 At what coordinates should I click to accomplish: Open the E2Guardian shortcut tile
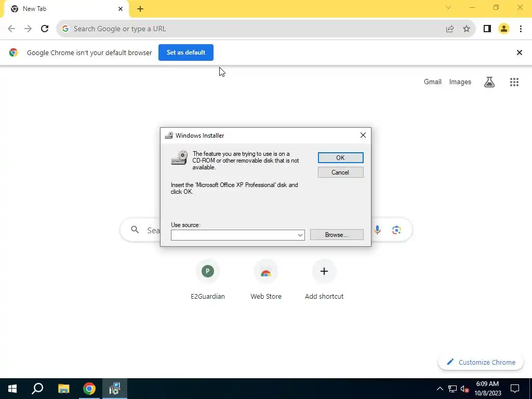208,280
